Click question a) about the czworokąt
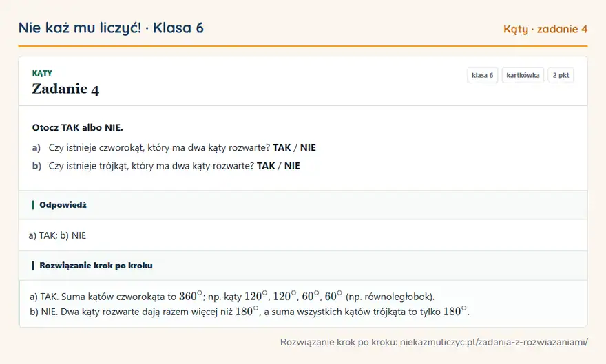The image size is (606, 364). [174, 148]
